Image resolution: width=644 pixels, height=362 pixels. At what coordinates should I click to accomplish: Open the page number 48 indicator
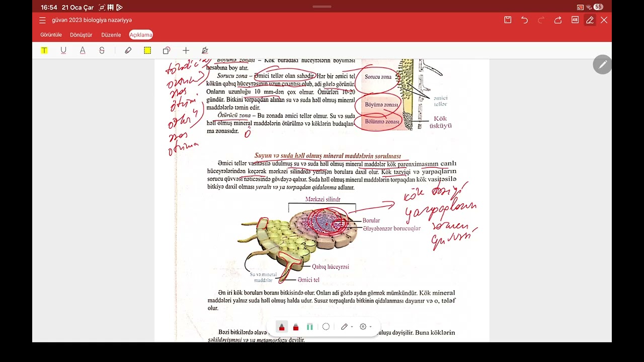tap(575, 20)
